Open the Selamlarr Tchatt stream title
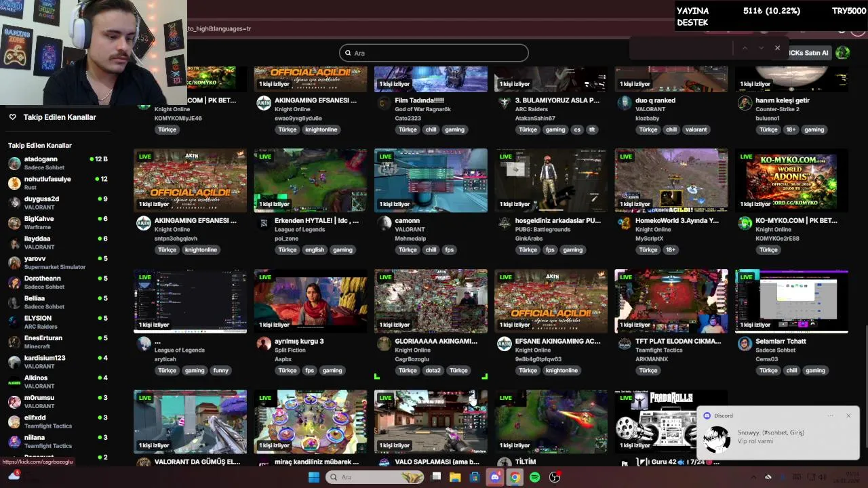This screenshot has width=868, height=488. pyautogui.click(x=781, y=341)
